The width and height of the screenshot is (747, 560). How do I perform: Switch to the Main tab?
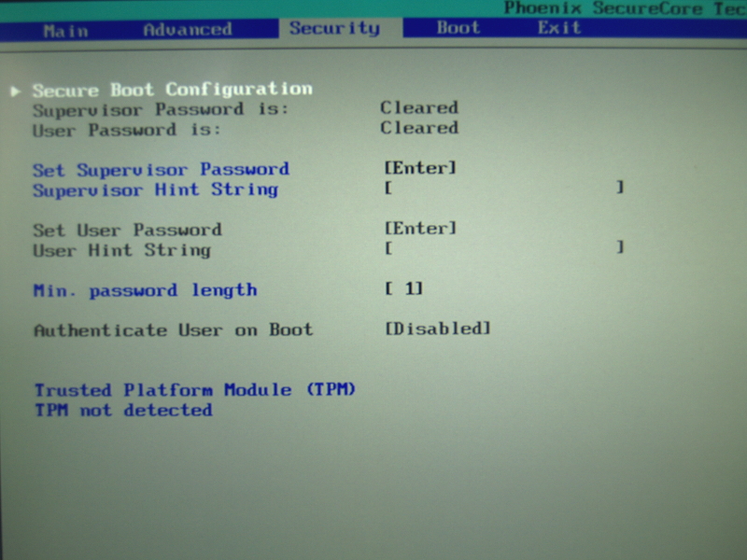coord(65,29)
